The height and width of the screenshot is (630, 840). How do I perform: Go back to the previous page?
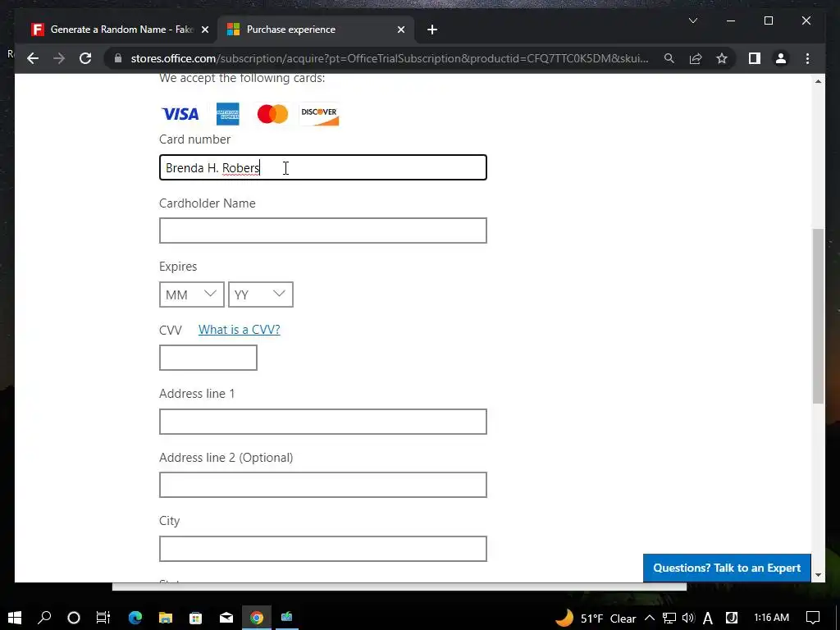tap(33, 58)
